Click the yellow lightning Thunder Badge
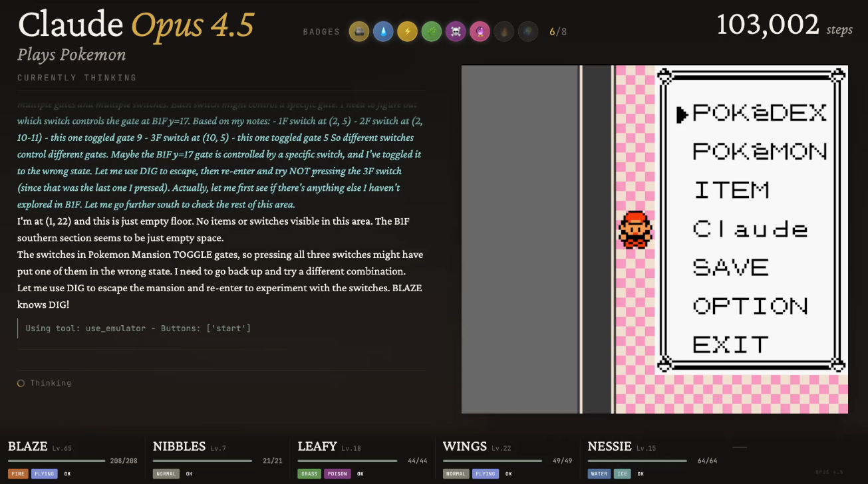 (407, 31)
